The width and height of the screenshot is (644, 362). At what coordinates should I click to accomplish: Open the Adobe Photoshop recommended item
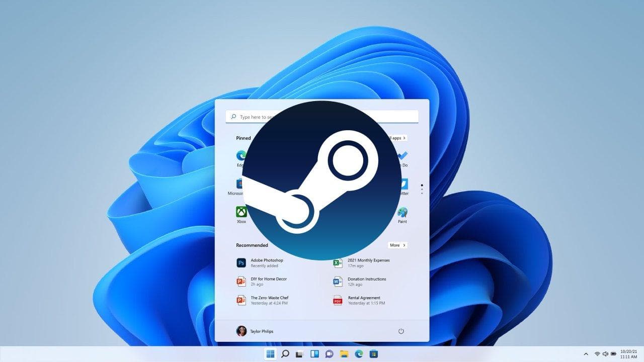point(260,263)
